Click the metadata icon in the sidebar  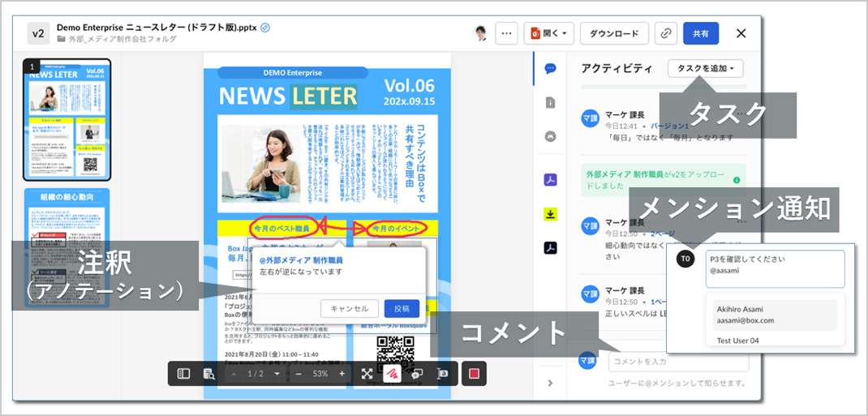click(x=550, y=137)
